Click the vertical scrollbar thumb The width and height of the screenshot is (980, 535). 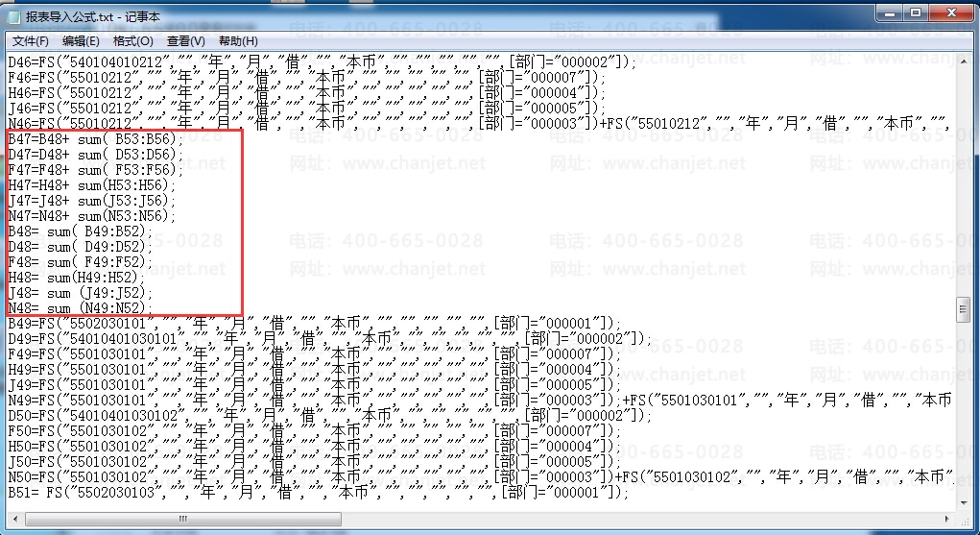click(x=963, y=310)
